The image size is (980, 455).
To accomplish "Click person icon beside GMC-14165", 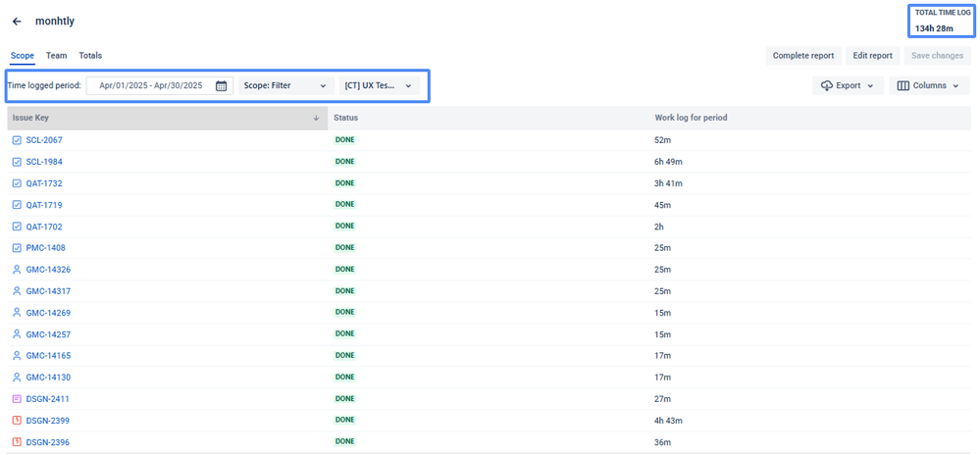I will click(17, 356).
